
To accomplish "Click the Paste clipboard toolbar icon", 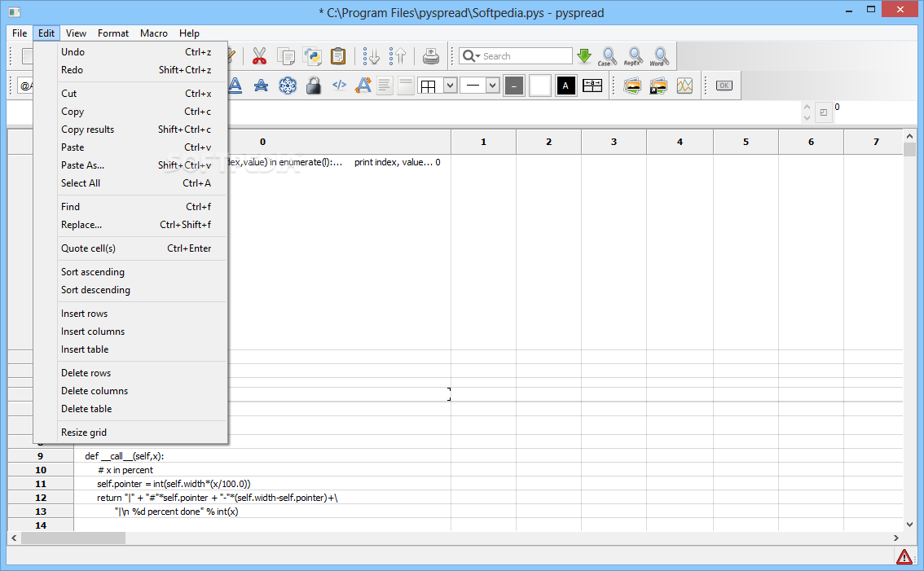I will (338, 56).
